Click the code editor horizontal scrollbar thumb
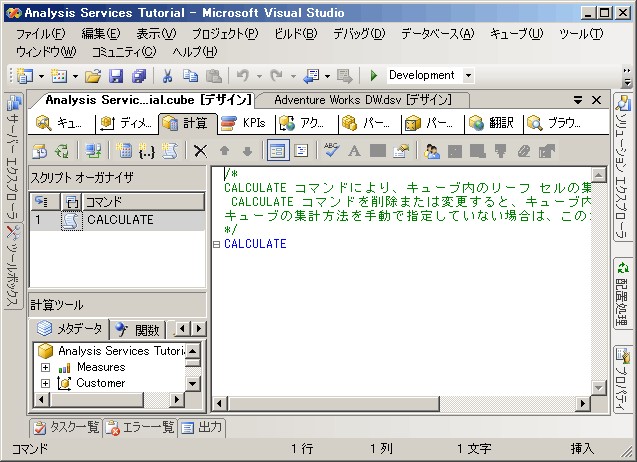637x462 pixels. tap(334, 404)
